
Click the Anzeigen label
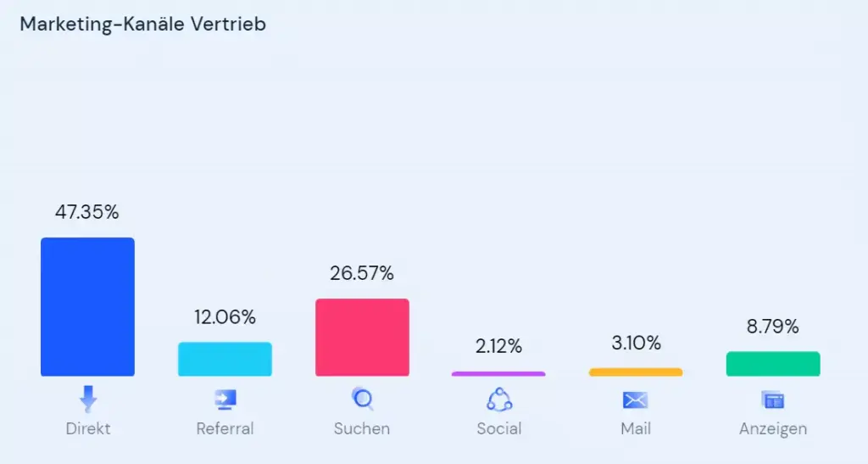[773, 428]
